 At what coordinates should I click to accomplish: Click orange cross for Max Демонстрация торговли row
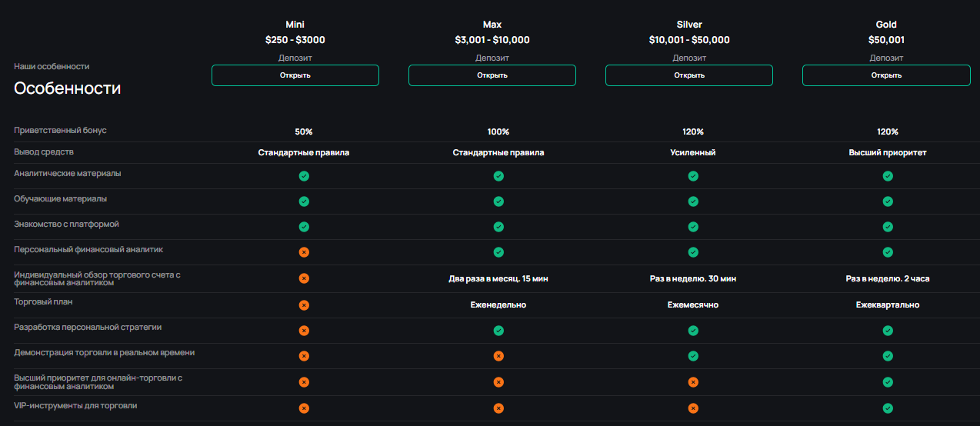click(498, 356)
